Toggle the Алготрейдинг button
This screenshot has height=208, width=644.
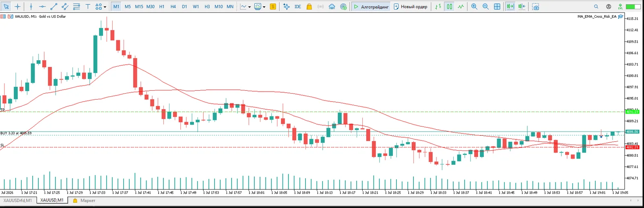(x=371, y=6)
